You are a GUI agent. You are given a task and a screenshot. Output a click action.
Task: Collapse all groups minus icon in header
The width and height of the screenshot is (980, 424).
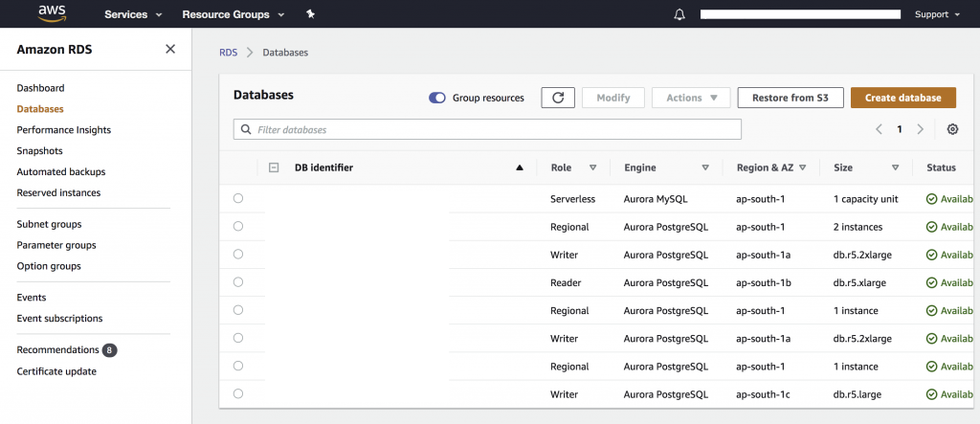click(273, 167)
